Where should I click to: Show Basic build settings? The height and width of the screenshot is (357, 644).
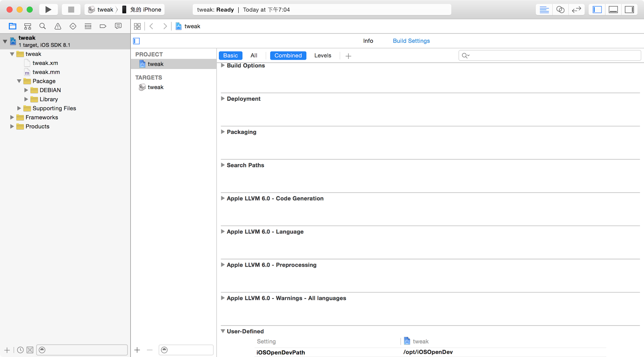[231, 56]
